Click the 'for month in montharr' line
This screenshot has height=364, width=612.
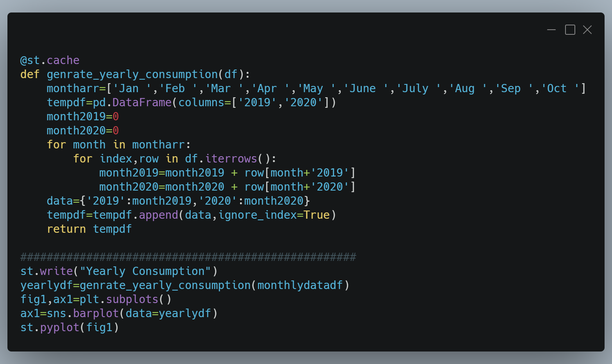(x=119, y=145)
